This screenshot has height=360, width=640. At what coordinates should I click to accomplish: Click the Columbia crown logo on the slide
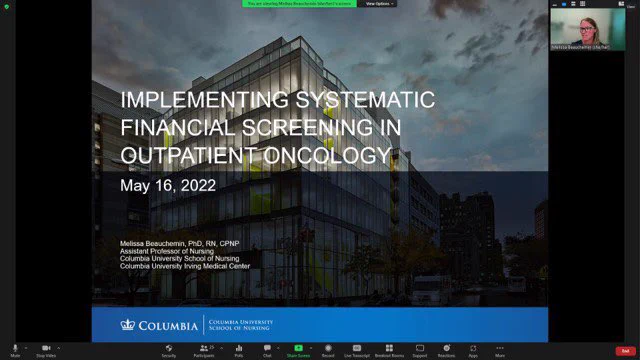pos(128,325)
